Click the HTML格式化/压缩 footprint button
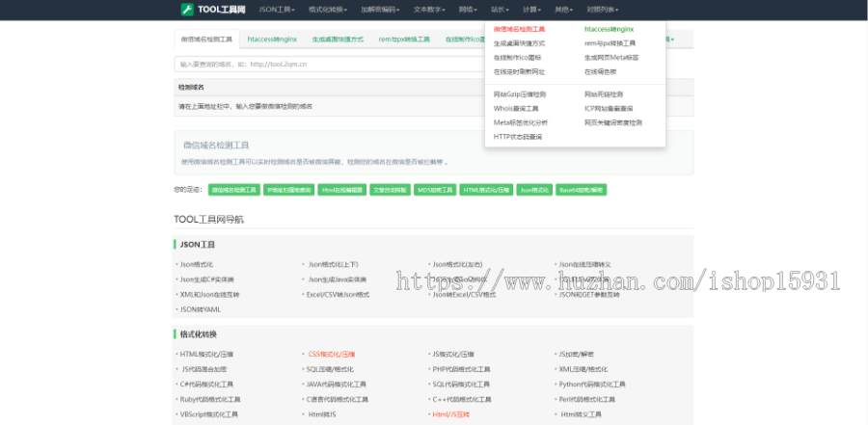868x425 pixels. coord(487,190)
